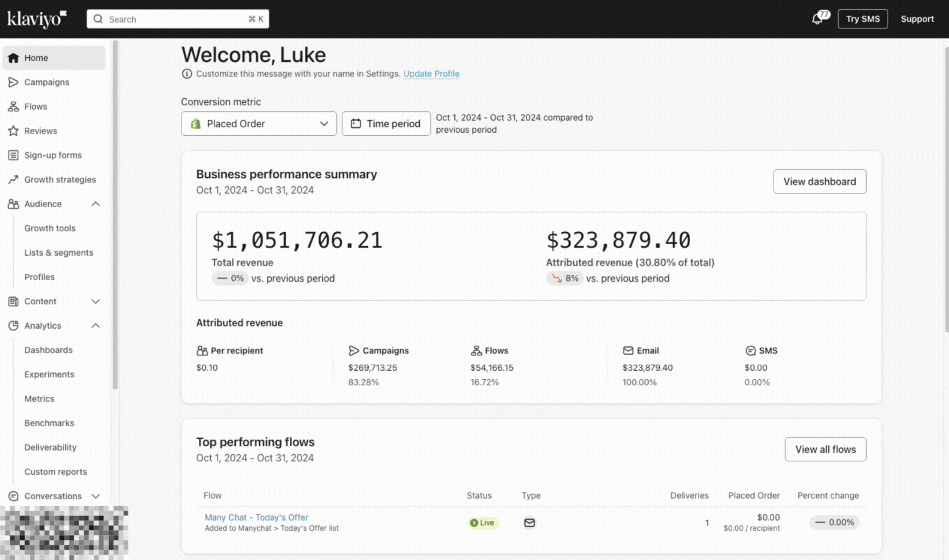Select Lists & segments under Audience

pos(58,253)
